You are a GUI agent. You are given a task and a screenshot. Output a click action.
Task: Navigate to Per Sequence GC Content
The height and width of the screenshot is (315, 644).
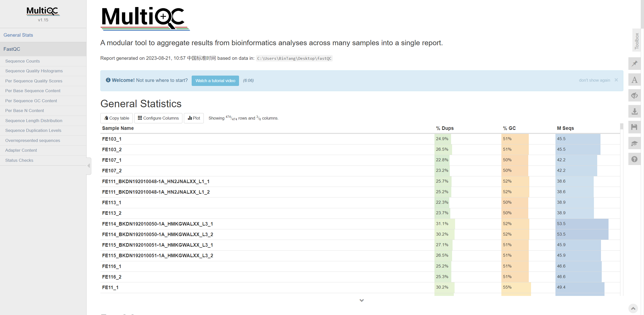pyautogui.click(x=31, y=101)
